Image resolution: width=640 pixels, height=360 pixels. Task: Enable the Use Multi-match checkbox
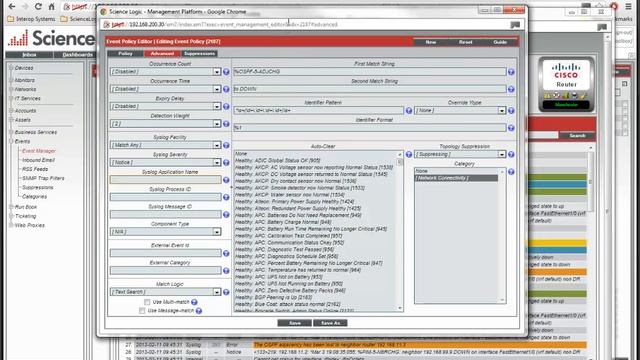pyautogui.click(x=147, y=302)
